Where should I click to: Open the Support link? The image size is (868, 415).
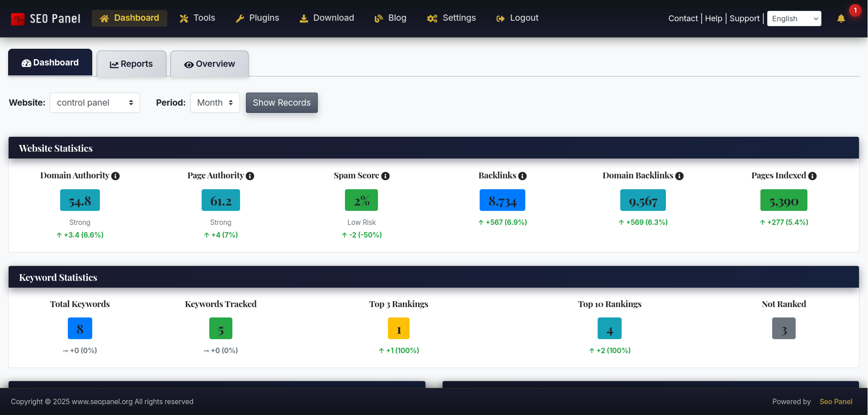(x=744, y=19)
